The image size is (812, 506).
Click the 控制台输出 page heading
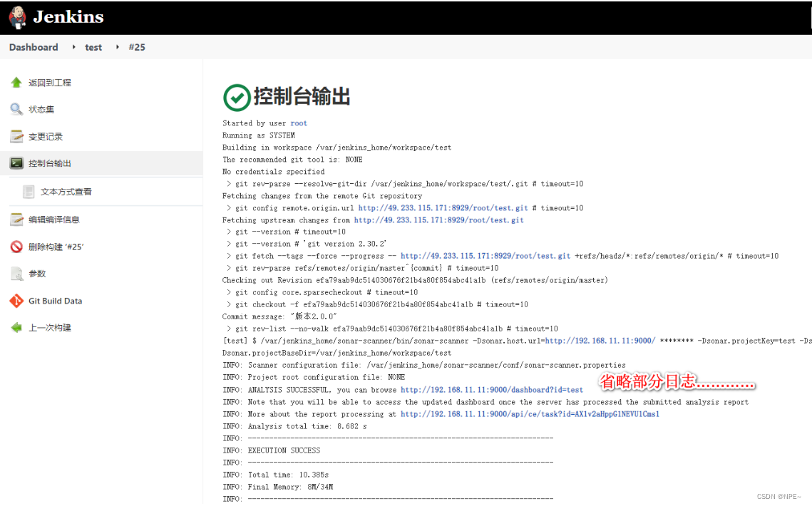point(302,97)
